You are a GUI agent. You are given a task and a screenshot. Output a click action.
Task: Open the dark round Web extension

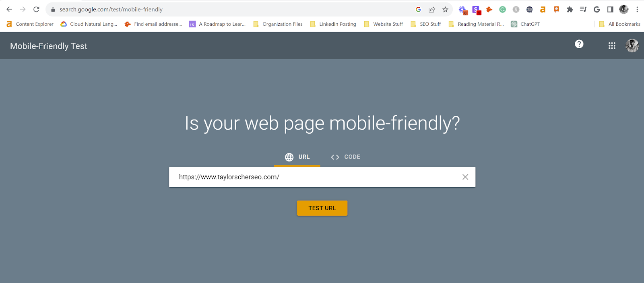[530, 9]
